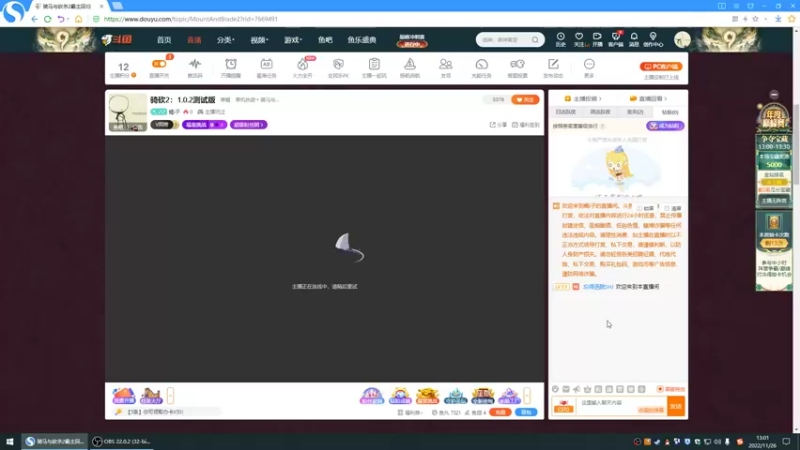
Task: Open the alarm clock broadcast reminder icon
Action: point(231,64)
